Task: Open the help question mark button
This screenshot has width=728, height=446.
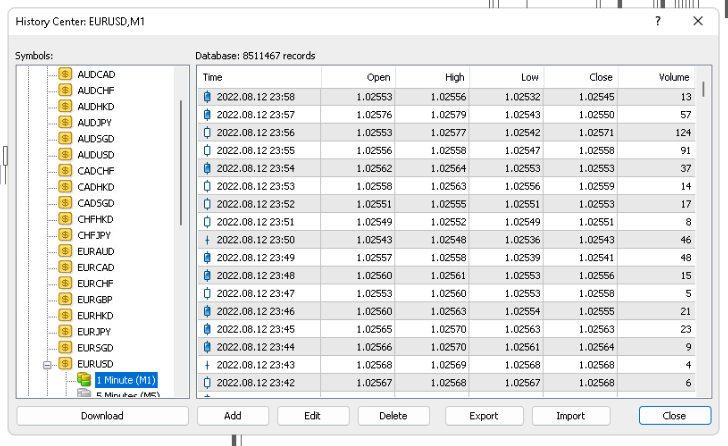Action: point(657,20)
